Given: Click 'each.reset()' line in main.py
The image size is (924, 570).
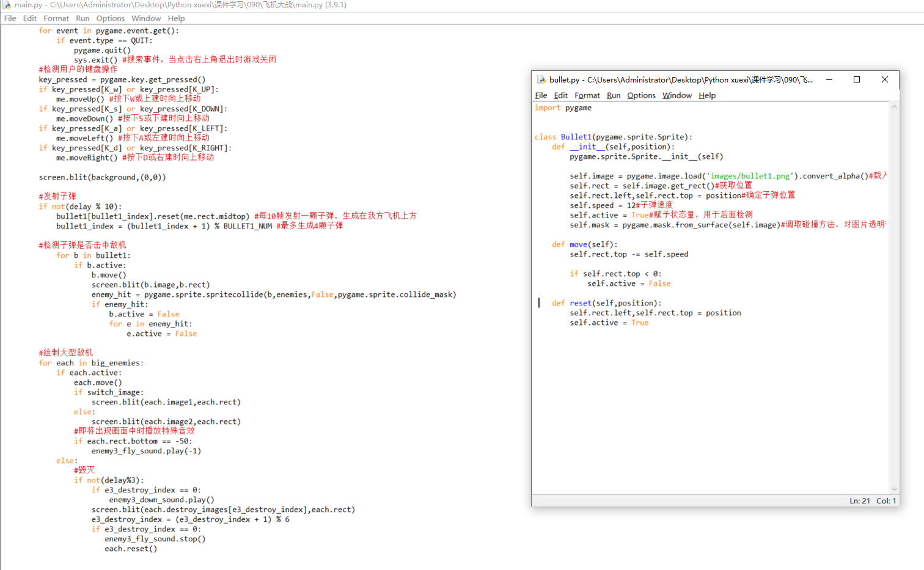Looking at the screenshot, I should [131, 549].
